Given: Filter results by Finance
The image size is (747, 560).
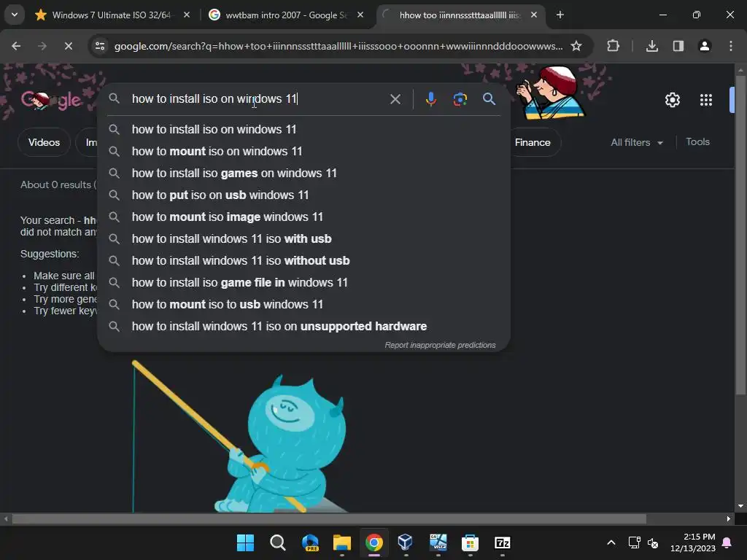Looking at the screenshot, I should click(x=533, y=142).
